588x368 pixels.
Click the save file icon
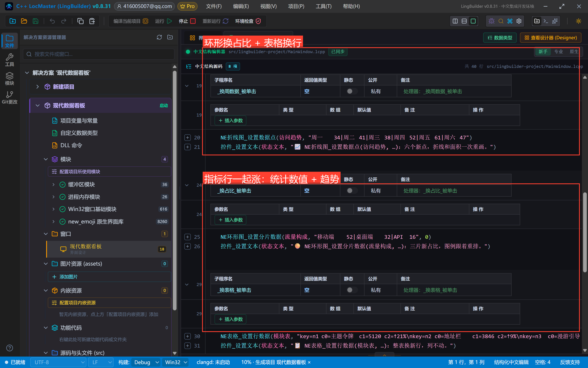(x=36, y=21)
